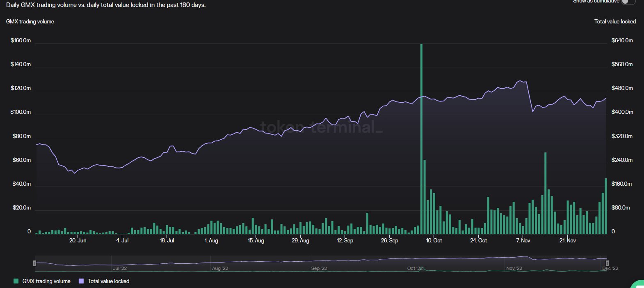Screen dimensions: 644x288
Task: Click the $20.0m left axis label
Action: (21, 207)
